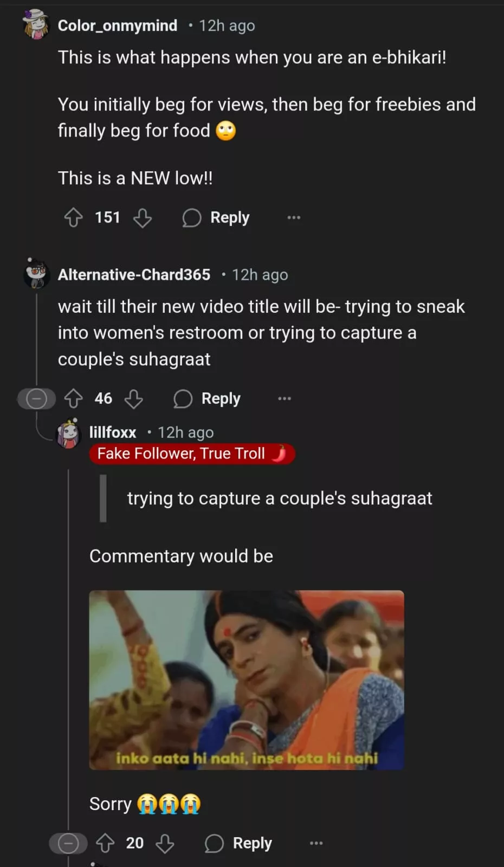Upvote Alternative-Chard365's comment with 46 points
The image size is (504, 867).
coord(74,399)
